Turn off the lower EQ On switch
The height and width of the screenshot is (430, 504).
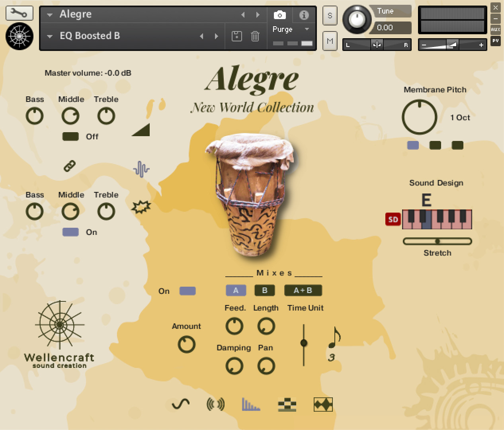[x=70, y=232]
